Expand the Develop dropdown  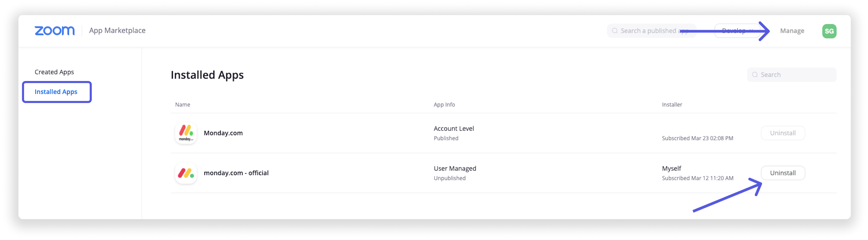(x=737, y=31)
